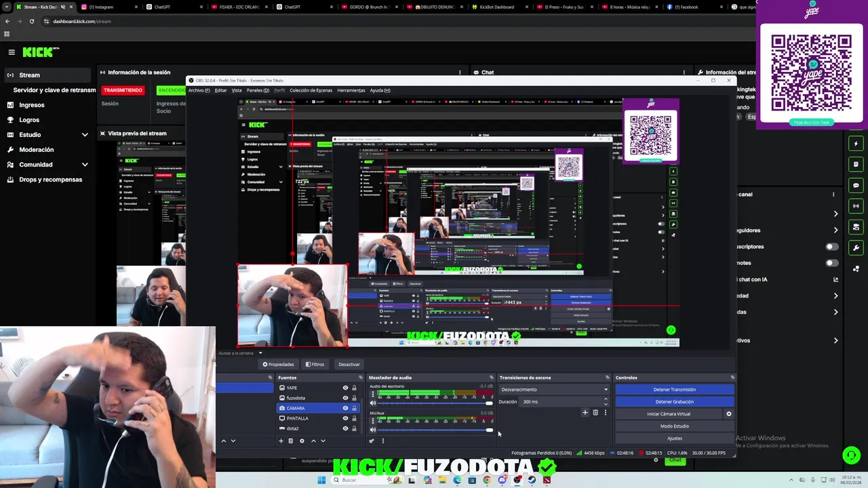Open Mic/Aux options dots

[x=372, y=420]
